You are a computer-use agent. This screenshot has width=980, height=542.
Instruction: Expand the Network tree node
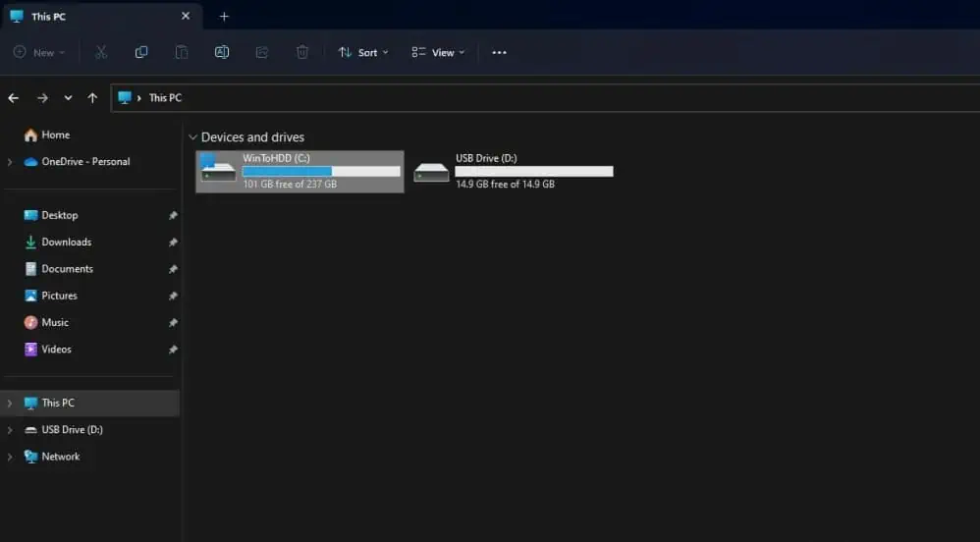tap(10, 457)
